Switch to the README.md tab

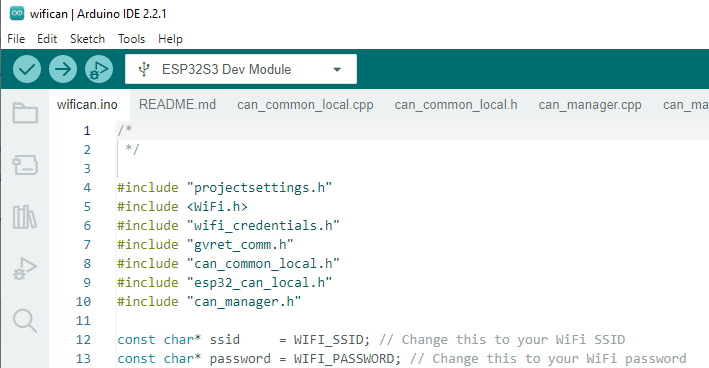177,105
